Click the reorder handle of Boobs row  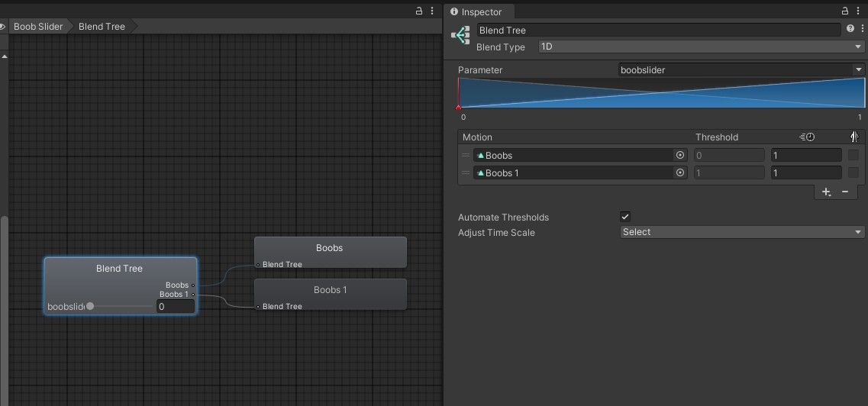coord(466,156)
